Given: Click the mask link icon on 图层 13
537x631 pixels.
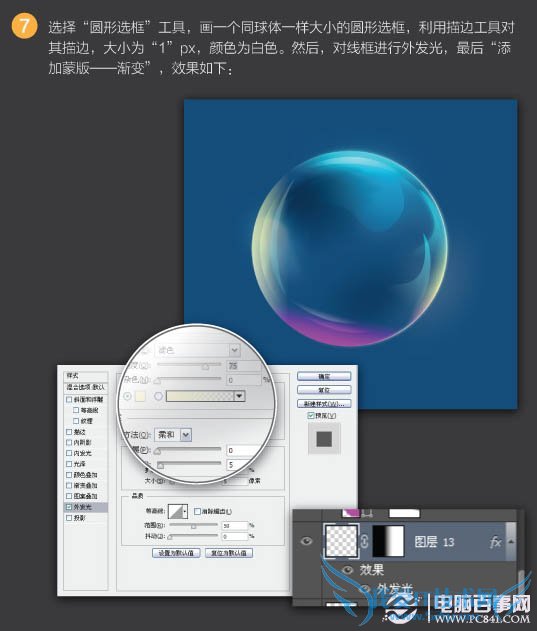Looking at the screenshot, I should (x=365, y=541).
